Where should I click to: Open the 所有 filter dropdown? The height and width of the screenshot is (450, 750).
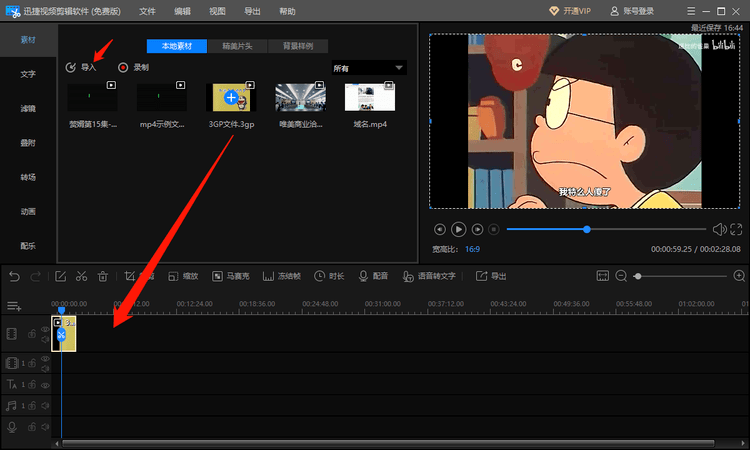[368, 68]
